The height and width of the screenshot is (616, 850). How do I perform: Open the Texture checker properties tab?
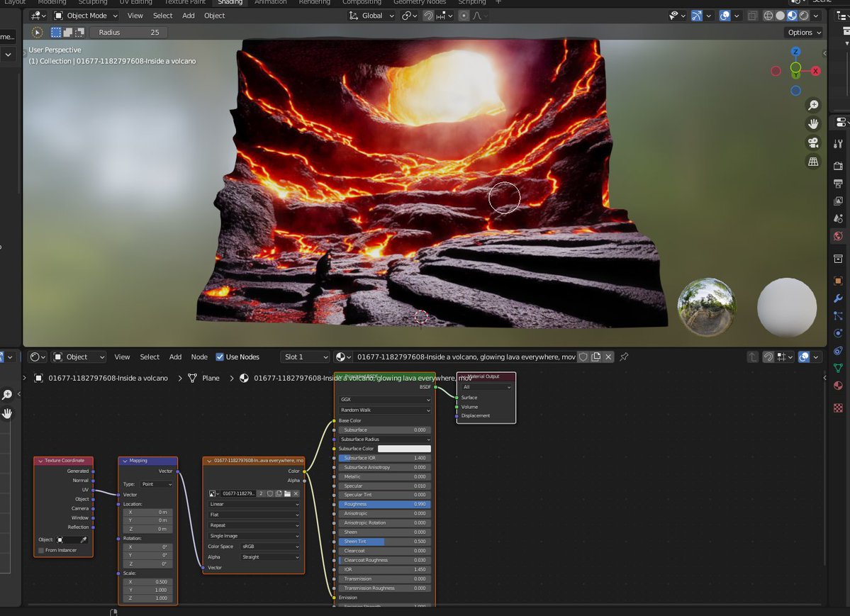[x=838, y=408]
